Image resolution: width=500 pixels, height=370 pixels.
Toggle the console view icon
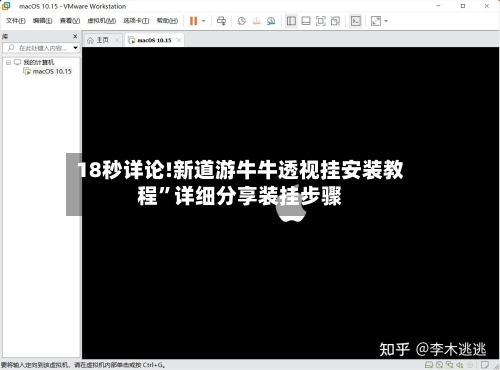[356, 21]
